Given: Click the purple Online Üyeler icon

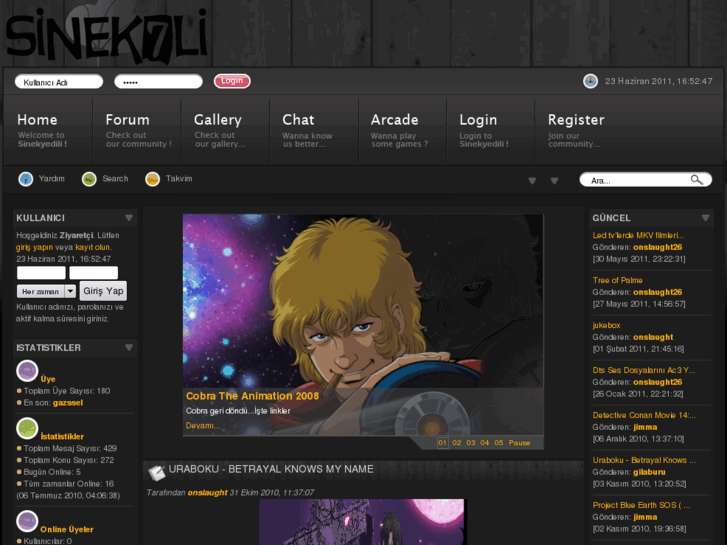Looking at the screenshot, I should click(27, 521).
